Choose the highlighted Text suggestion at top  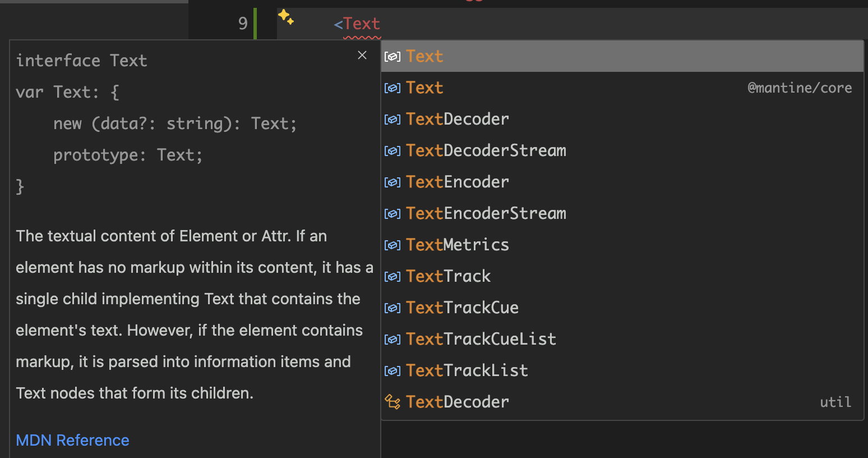point(424,56)
